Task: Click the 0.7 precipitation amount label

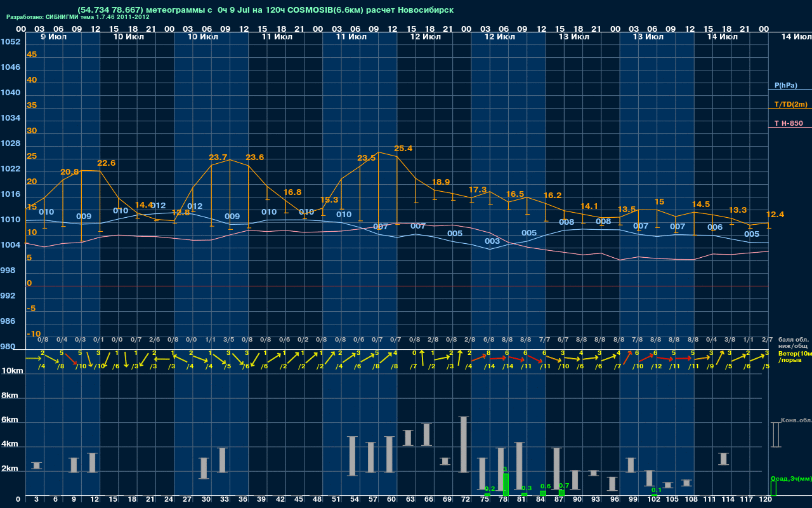Action: [x=564, y=486]
